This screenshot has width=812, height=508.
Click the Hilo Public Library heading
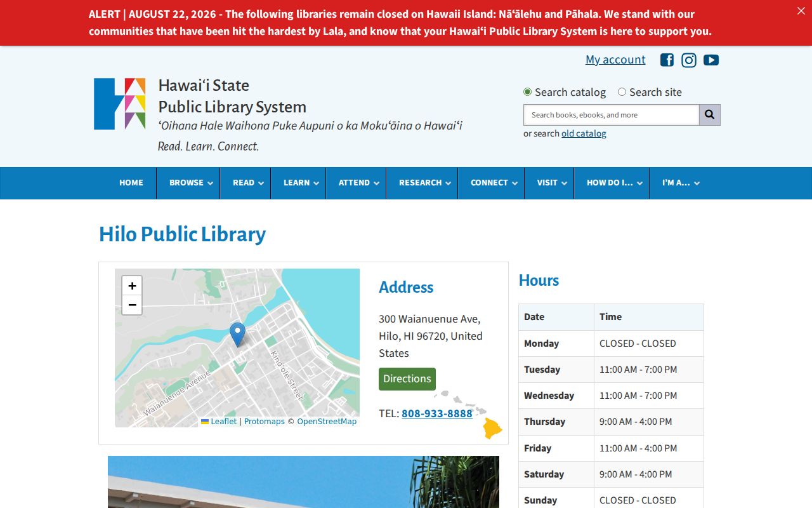click(182, 234)
